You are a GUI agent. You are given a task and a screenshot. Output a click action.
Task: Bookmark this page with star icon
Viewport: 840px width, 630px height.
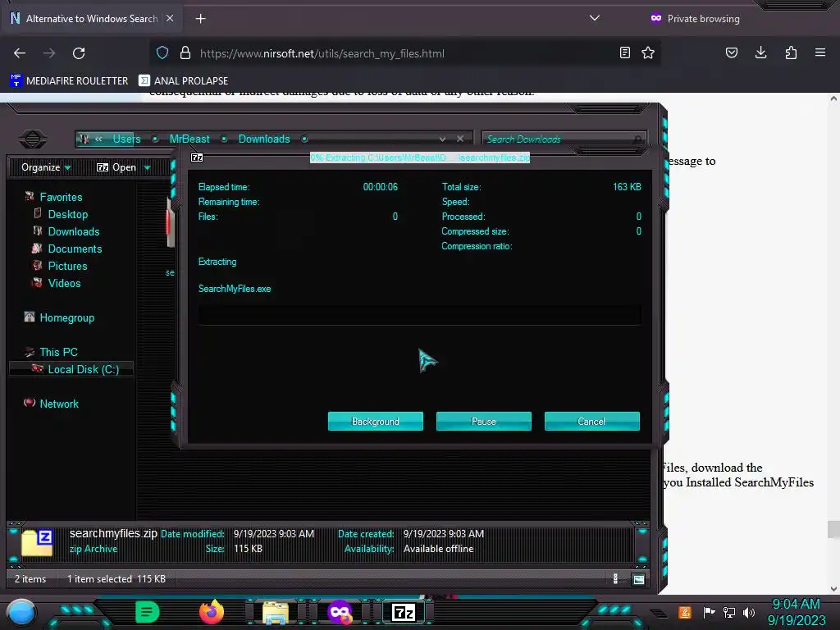pyautogui.click(x=648, y=52)
